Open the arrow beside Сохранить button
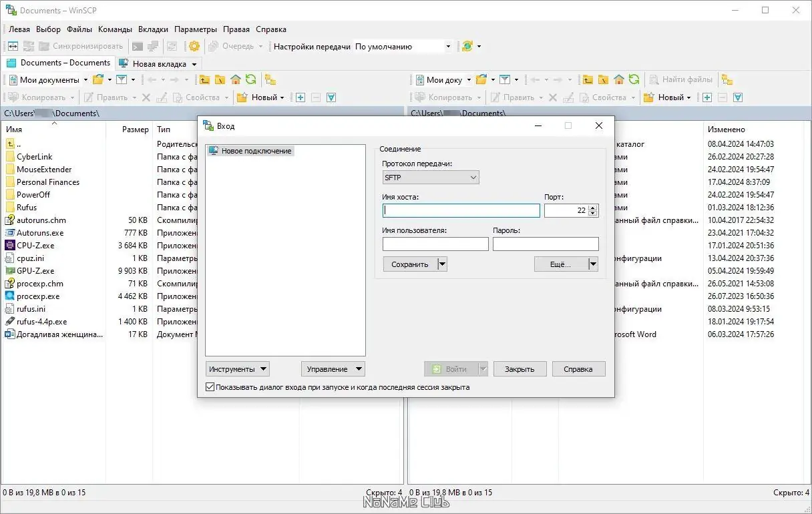Viewport: 812px width, 514px height. pos(441,264)
